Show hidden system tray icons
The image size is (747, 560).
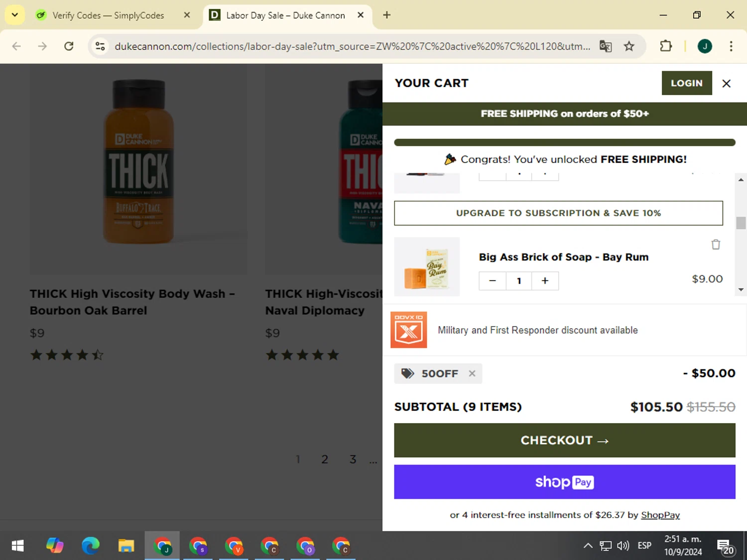coord(588,546)
